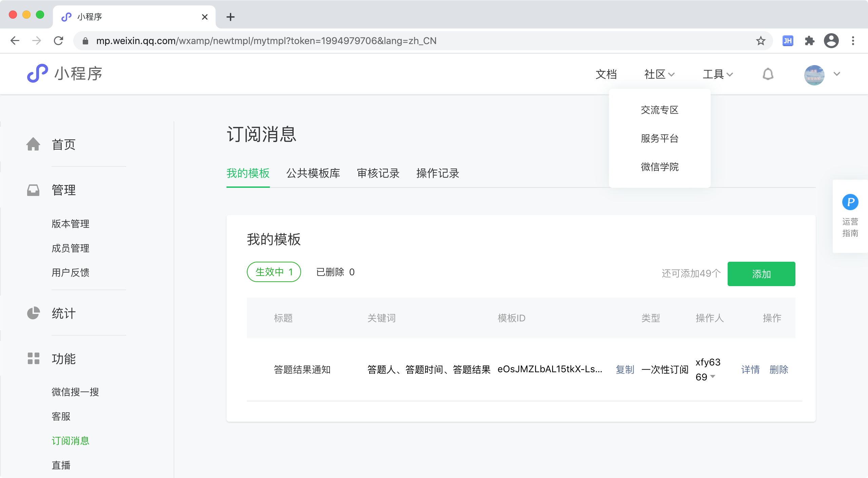Click the browser address bar URL
Viewport: 868px width, 478px height.
click(x=266, y=41)
